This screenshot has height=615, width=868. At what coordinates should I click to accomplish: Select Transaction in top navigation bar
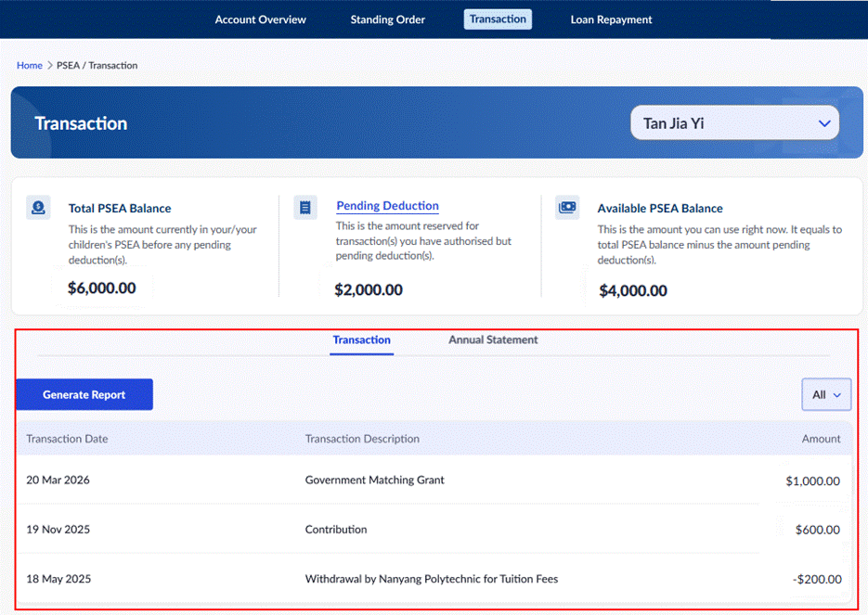498,19
